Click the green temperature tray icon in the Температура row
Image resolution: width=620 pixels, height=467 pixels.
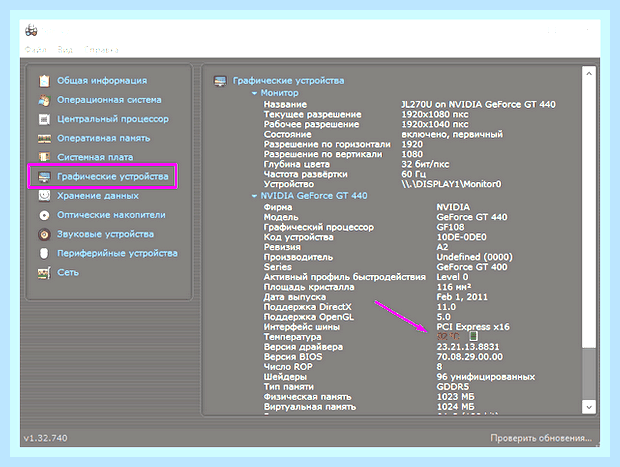point(473,337)
